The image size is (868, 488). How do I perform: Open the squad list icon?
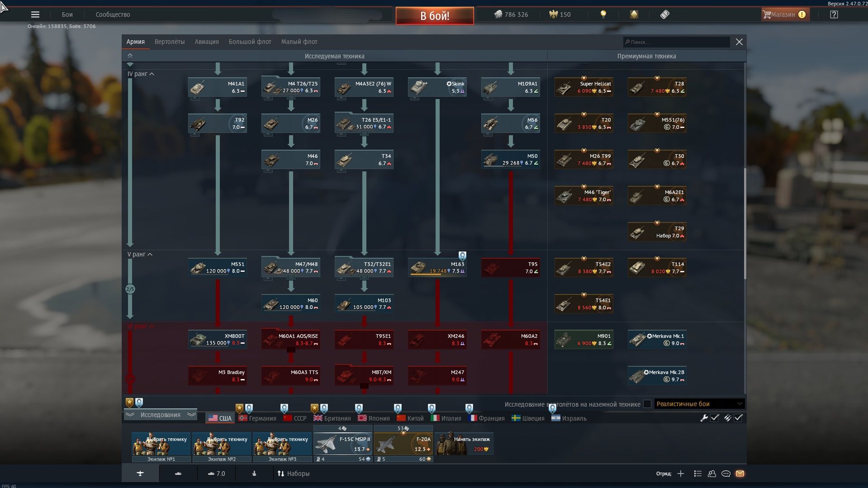click(698, 474)
